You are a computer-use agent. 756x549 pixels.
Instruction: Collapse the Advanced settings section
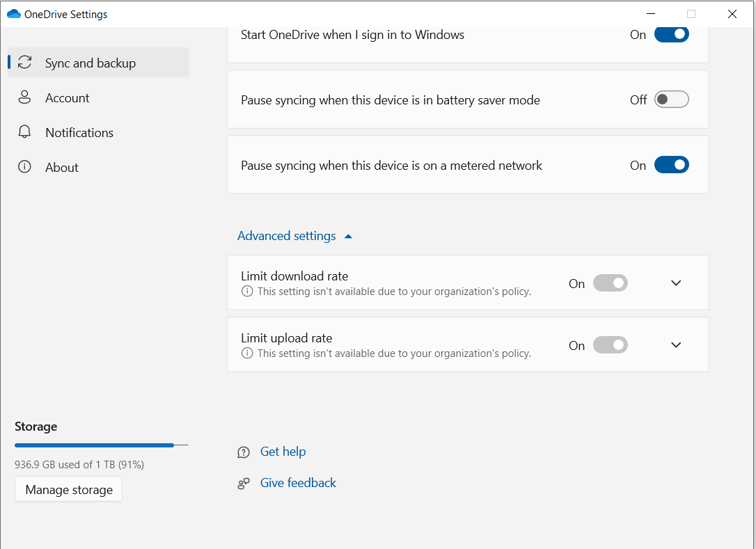pyautogui.click(x=294, y=236)
